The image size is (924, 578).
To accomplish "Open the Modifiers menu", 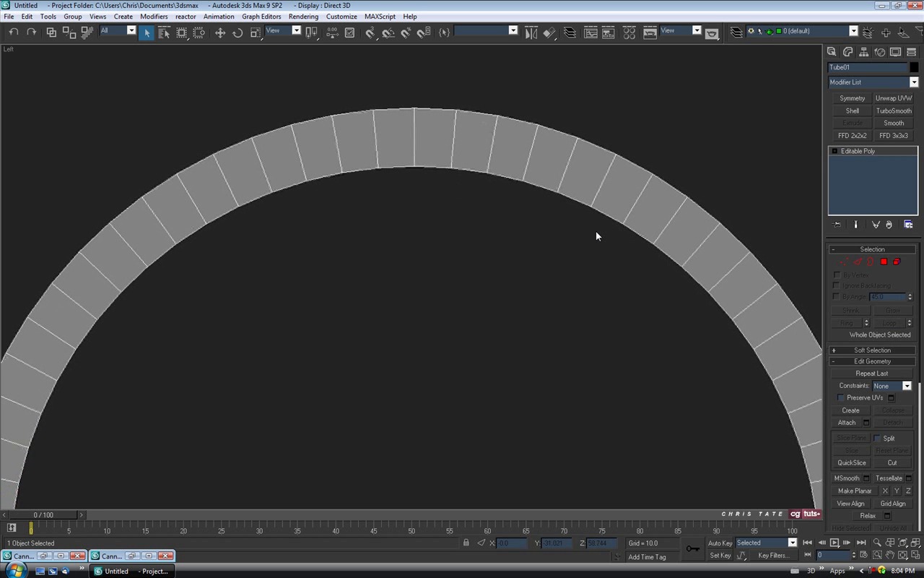I will click(154, 17).
